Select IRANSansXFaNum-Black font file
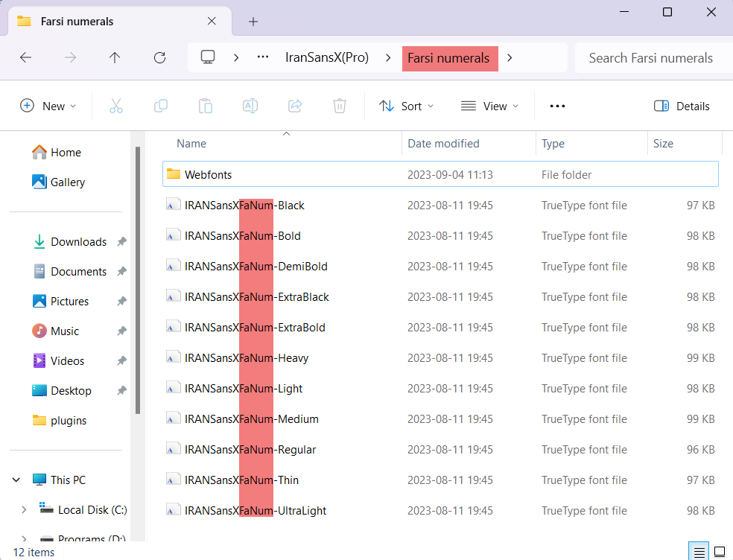This screenshot has height=560, width=733. 440,206
